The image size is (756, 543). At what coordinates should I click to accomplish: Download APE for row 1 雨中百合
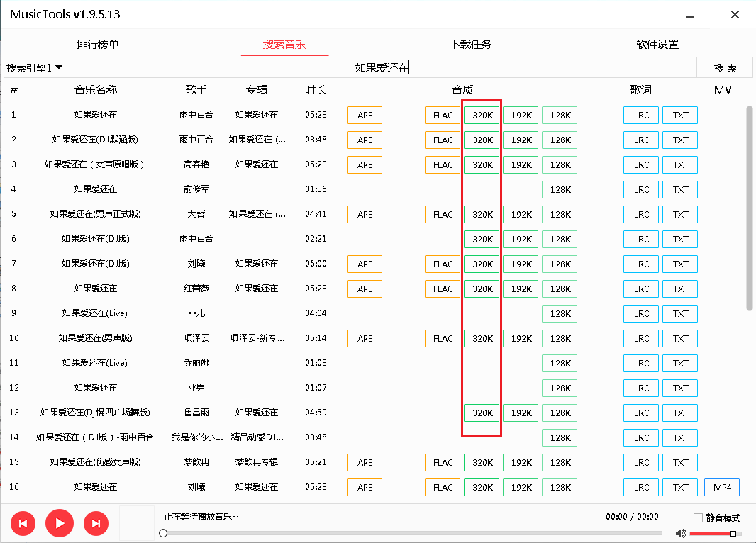click(x=365, y=115)
